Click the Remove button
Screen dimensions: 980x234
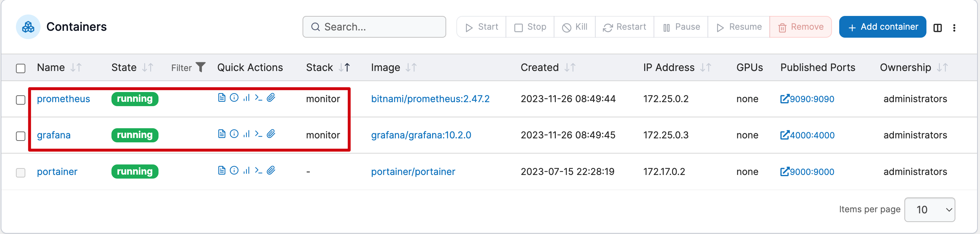coord(801,27)
